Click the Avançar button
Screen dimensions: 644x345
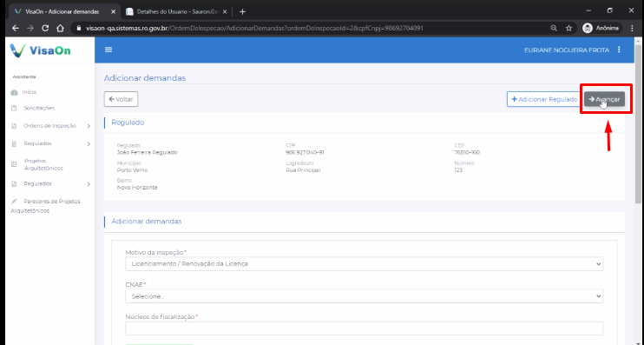click(x=604, y=99)
